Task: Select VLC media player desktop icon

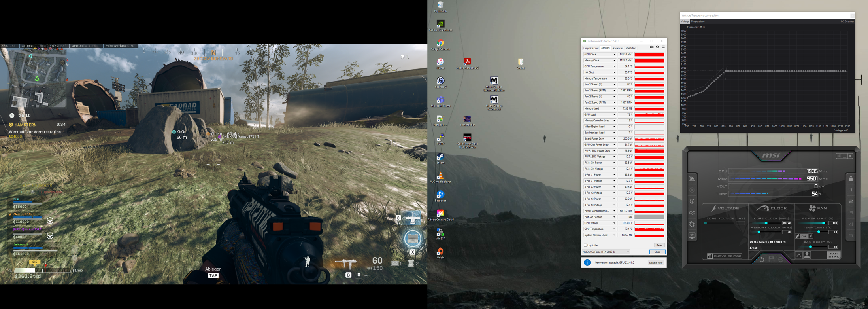Action: click(440, 178)
